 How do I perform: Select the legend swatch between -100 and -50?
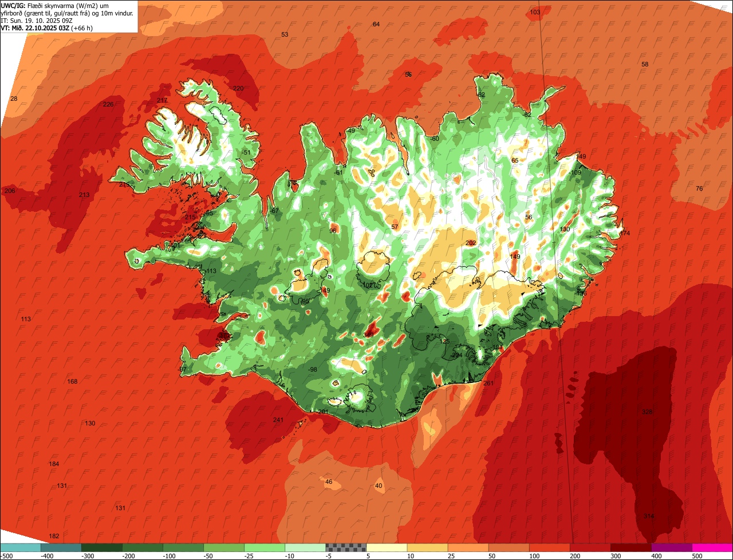pos(183,547)
